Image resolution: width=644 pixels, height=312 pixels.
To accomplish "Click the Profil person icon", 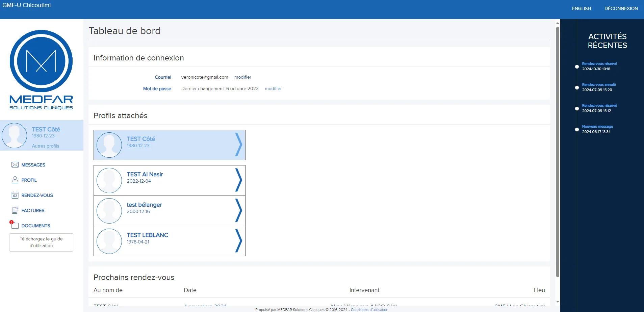I will (15, 180).
